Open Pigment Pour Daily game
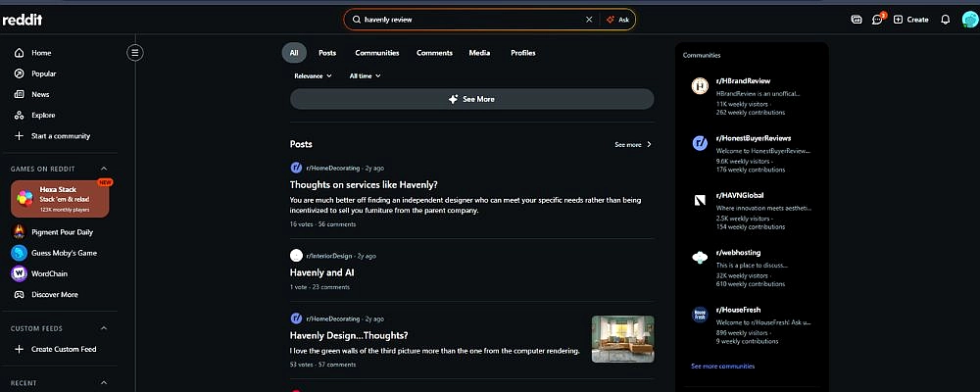The width and height of the screenshot is (980, 392). coord(63,232)
